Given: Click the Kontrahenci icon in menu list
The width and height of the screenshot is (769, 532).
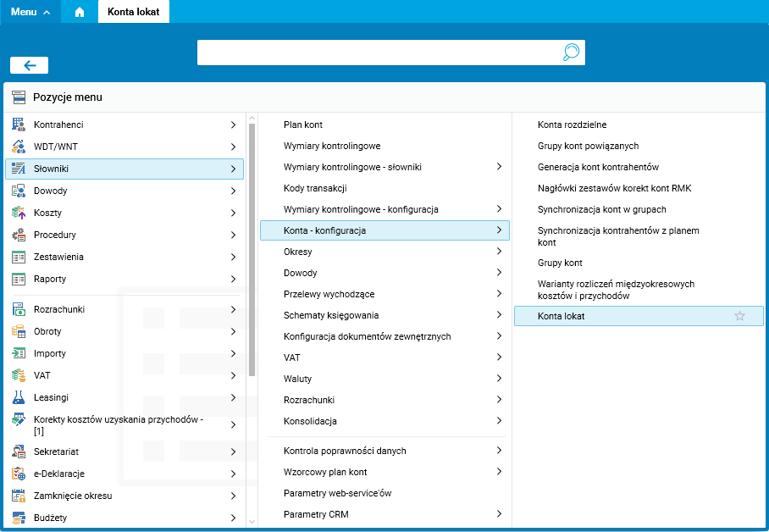Looking at the screenshot, I should pyautogui.click(x=19, y=125).
